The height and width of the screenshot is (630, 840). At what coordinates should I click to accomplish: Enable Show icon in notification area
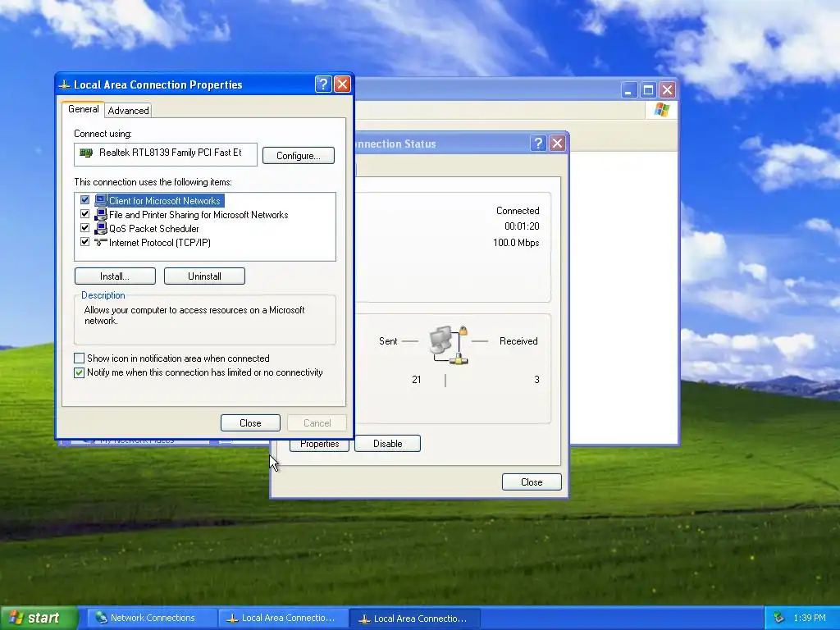pyautogui.click(x=80, y=358)
